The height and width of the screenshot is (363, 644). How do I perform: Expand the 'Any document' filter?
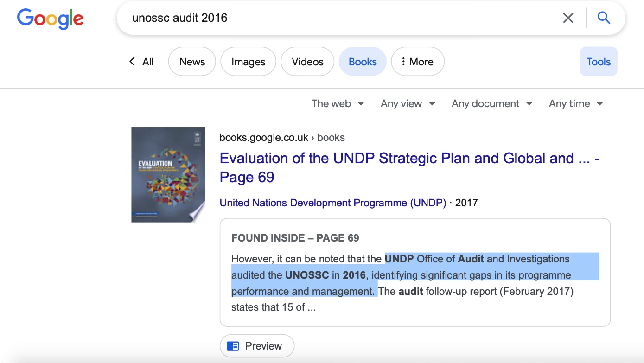coord(491,104)
